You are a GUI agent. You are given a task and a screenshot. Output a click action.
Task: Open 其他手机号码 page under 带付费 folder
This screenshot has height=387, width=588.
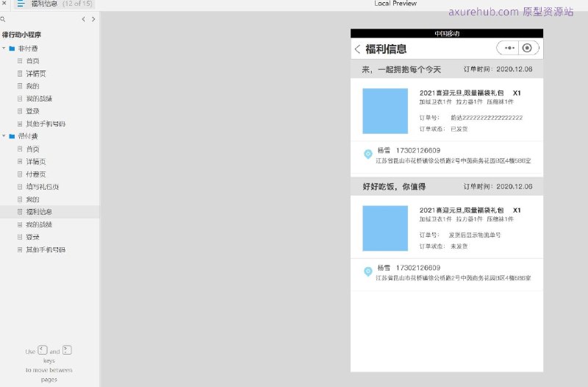click(46, 249)
